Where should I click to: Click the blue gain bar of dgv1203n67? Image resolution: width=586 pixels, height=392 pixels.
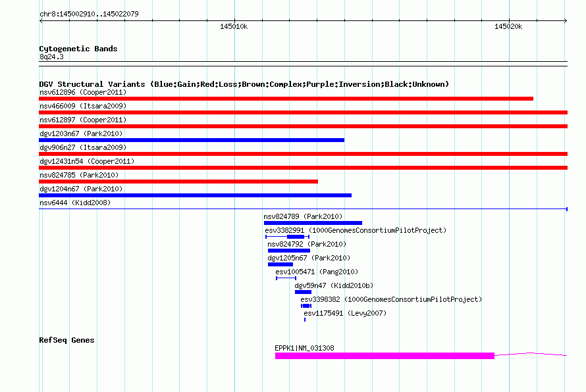coord(192,140)
